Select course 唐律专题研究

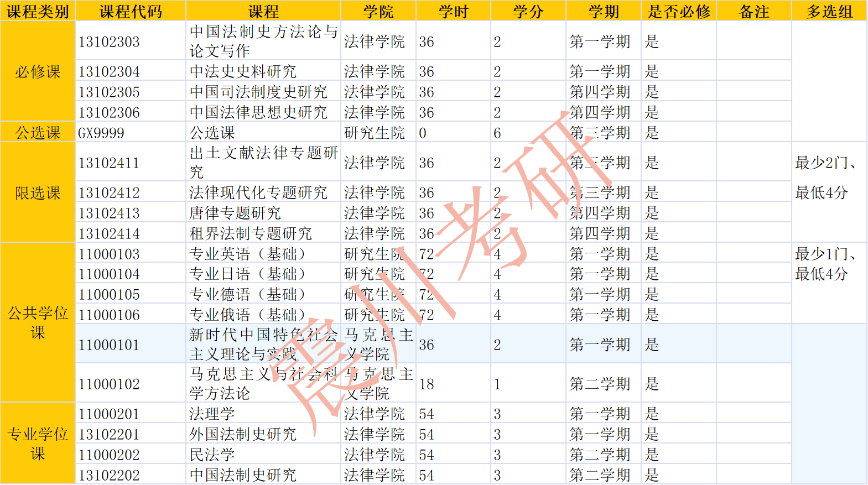(x=235, y=213)
